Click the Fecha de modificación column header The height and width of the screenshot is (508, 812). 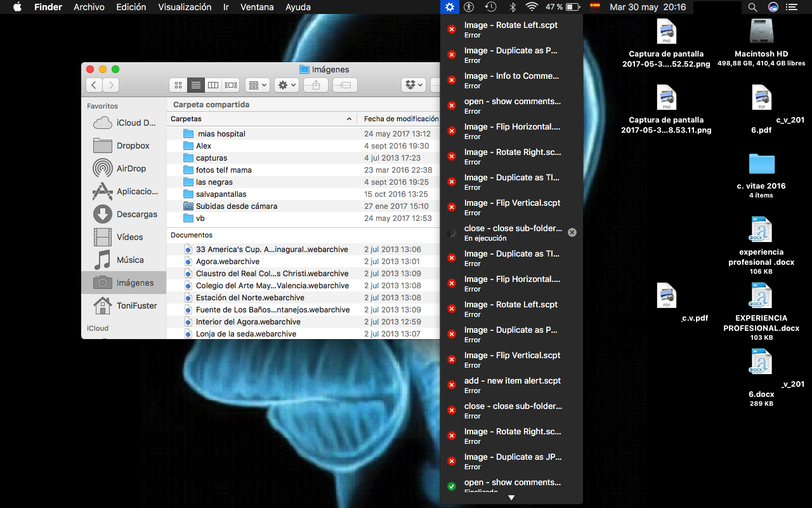[x=400, y=119]
